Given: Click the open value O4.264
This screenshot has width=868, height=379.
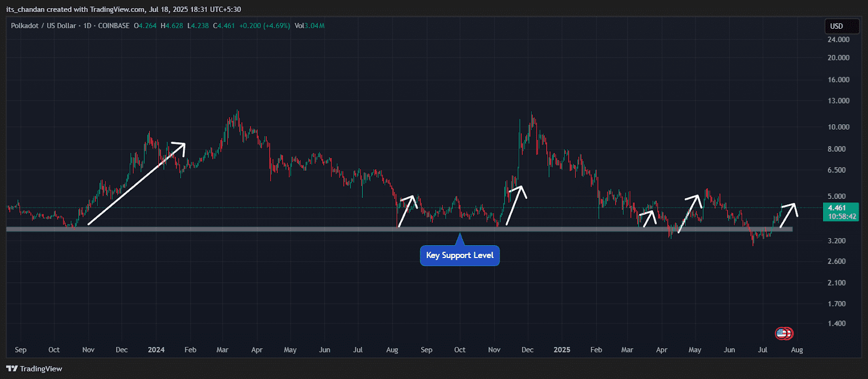Looking at the screenshot, I should [x=145, y=25].
